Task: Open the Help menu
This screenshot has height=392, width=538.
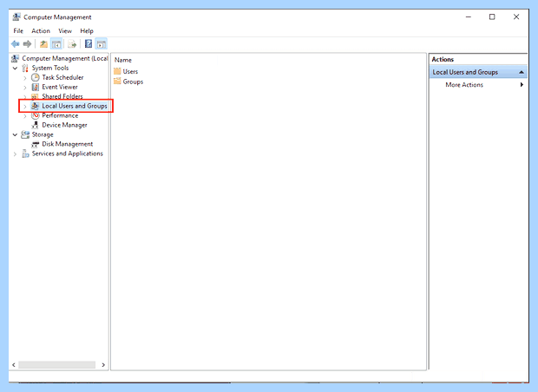Action: click(x=87, y=31)
